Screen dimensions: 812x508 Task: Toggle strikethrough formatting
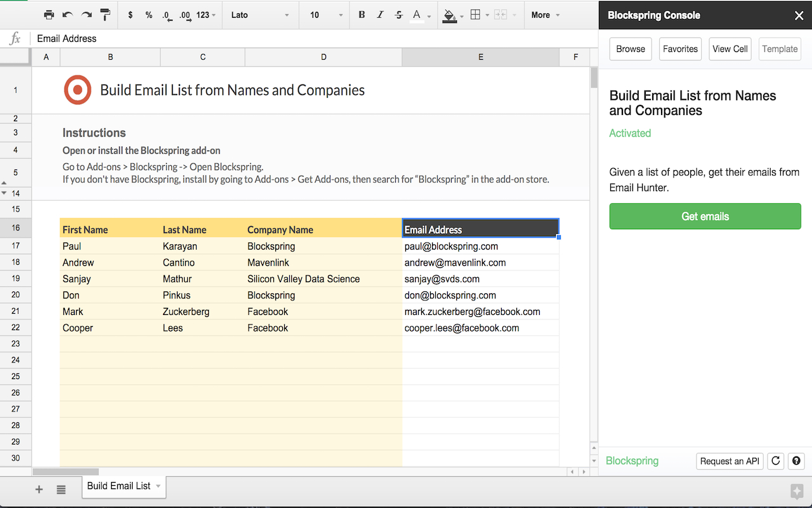click(398, 15)
